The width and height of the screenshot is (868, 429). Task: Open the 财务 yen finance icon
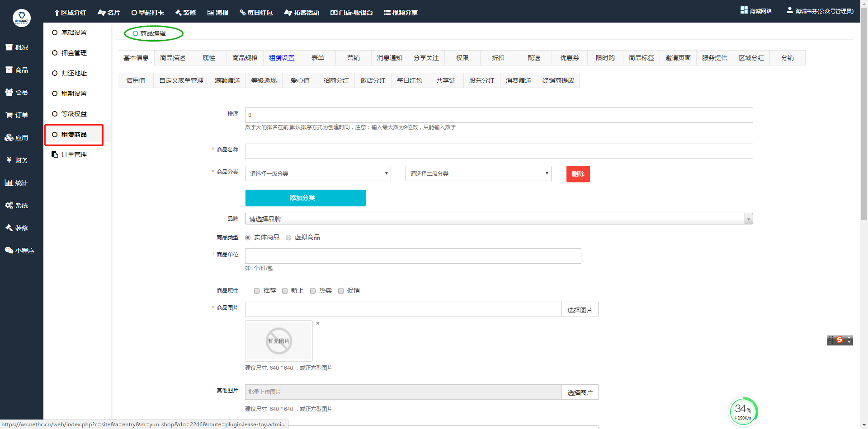tap(9, 160)
